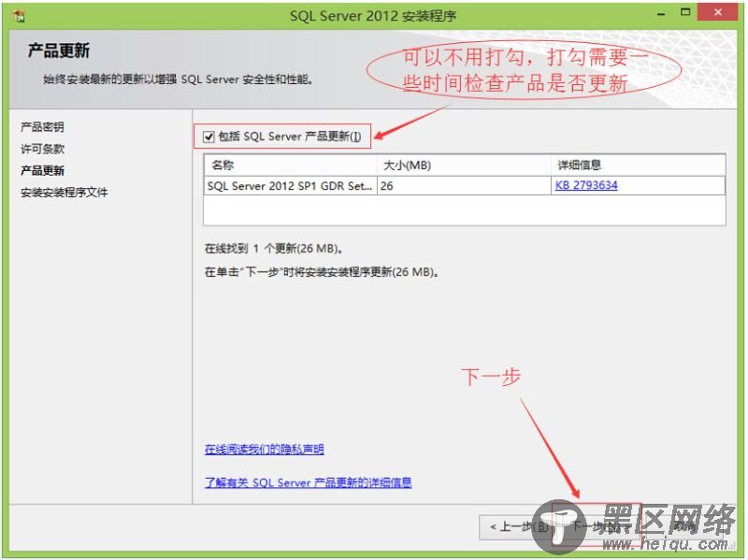Select the SQL Server 2012 SP1 GDR Set... row
Screen dimensions: 748x560
coord(464,186)
